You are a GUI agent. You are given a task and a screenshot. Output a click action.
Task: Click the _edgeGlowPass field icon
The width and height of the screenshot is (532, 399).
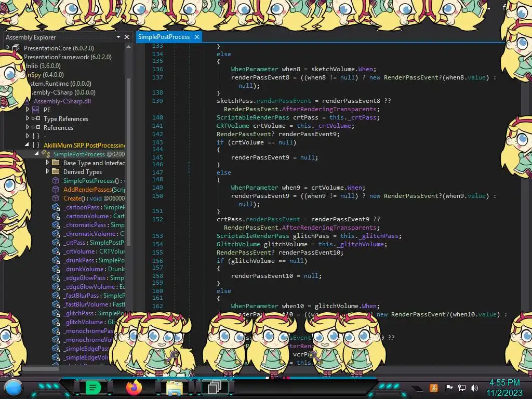click(x=56, y=277)
